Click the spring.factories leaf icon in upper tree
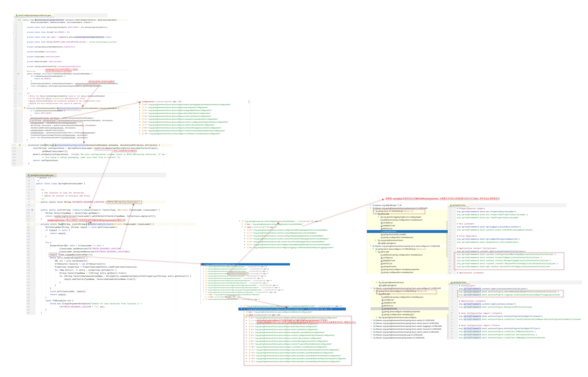Image resolution: width=588 pixels, height=377 pixels. [x=381, y=232]
